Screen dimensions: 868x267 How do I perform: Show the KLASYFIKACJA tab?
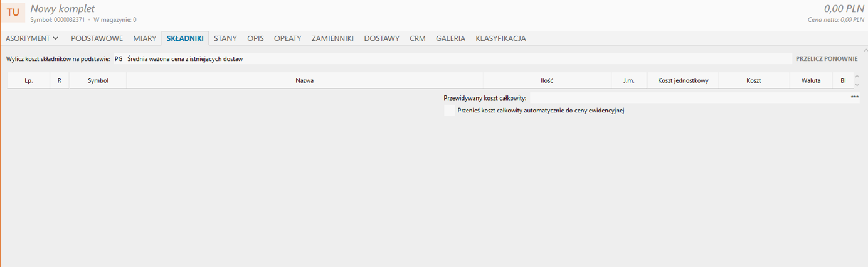[500, 38]
